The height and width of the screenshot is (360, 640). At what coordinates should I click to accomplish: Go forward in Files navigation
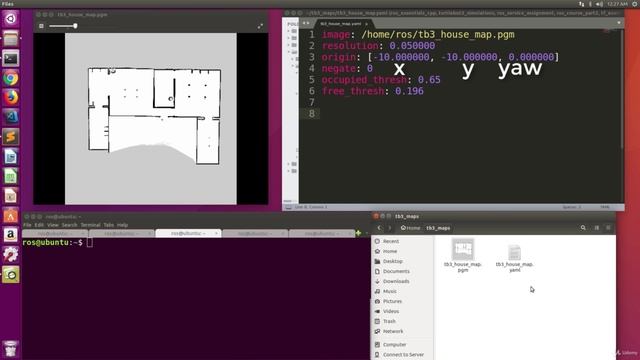[390, 228]
